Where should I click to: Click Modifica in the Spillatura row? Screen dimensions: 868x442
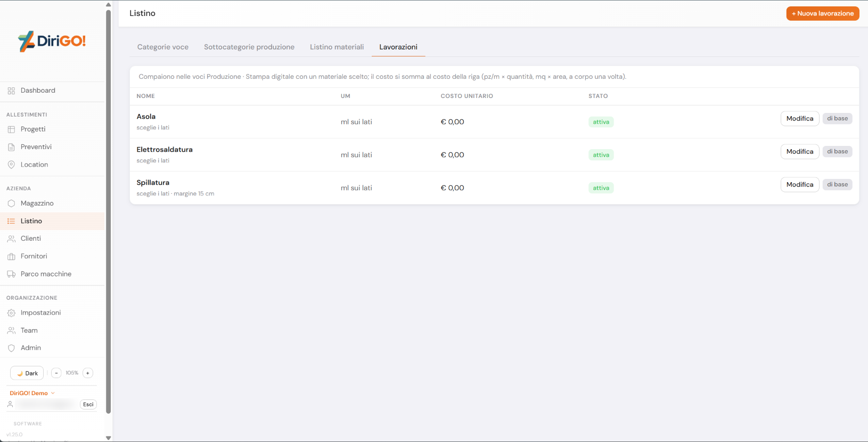pos(800,185)
